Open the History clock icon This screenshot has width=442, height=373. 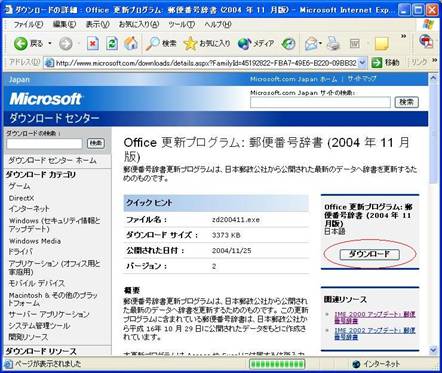pyautogui.click(x=288, y=44)
